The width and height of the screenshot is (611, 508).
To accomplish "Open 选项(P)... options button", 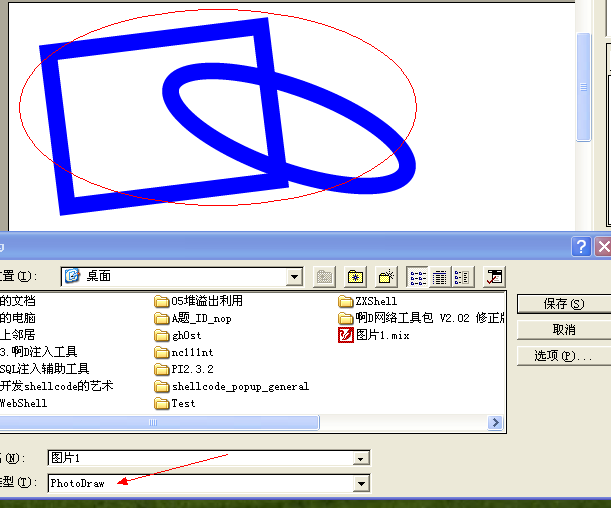I will (564, 356).
